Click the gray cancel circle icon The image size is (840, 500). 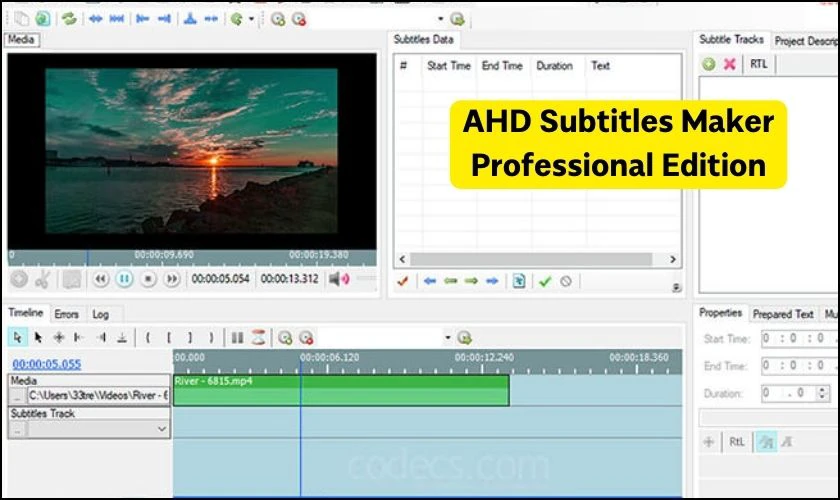point(566,281)
